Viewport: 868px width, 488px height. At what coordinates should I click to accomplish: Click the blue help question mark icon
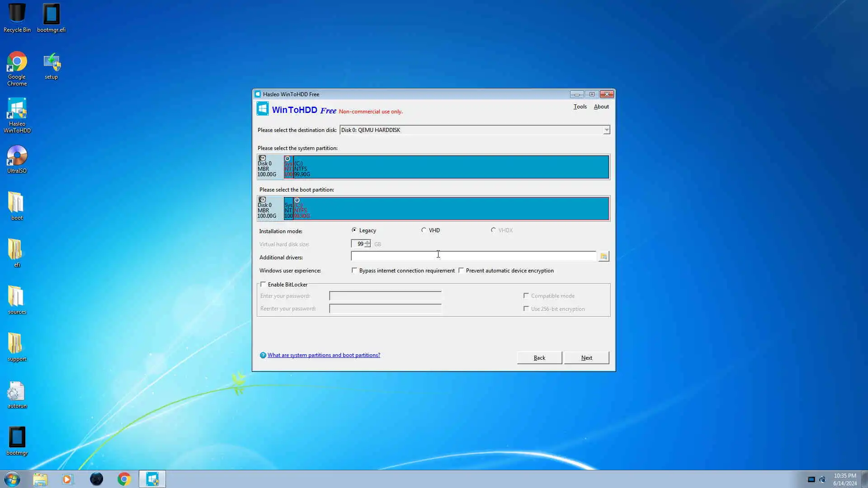(x=263, y=355)
